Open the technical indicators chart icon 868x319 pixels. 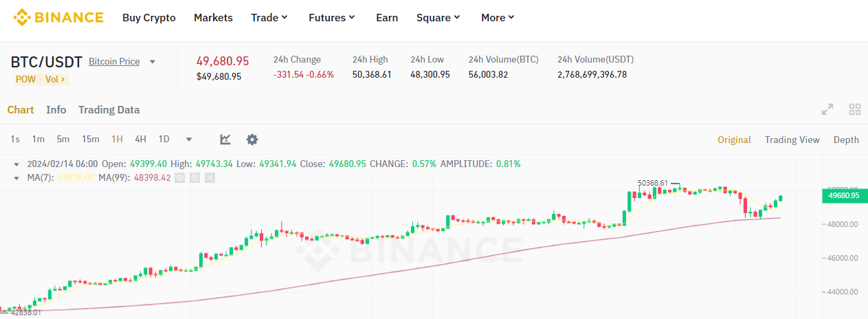coord(225,140)
